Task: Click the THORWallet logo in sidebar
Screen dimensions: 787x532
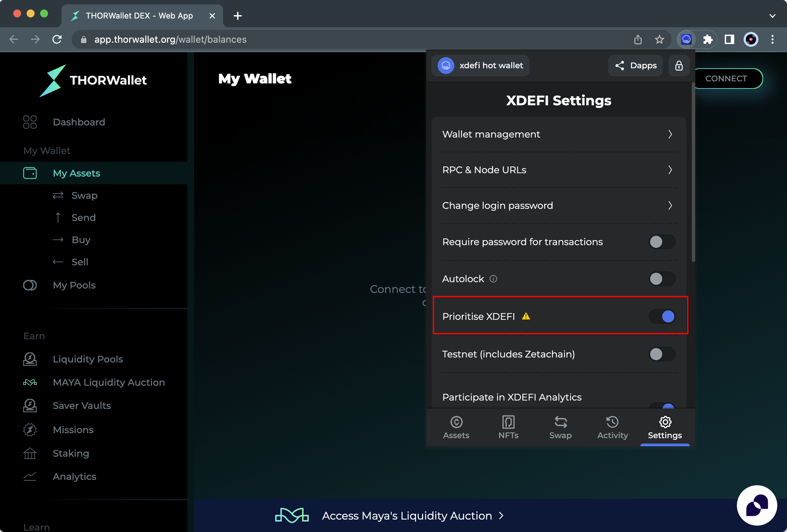Action: click(x=93, y=81)
